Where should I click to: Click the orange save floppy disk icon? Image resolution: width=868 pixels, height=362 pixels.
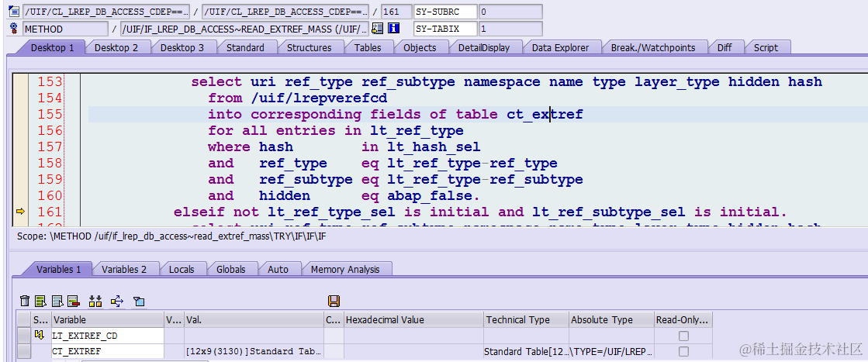(x=334, y=301)
